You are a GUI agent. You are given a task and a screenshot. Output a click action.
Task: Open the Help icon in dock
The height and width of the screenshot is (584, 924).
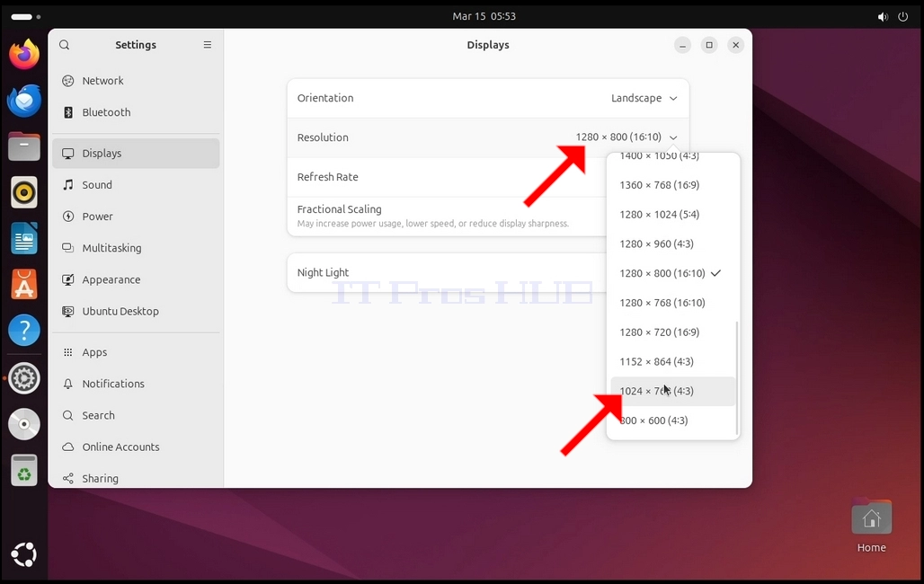(x=24, y=330)
